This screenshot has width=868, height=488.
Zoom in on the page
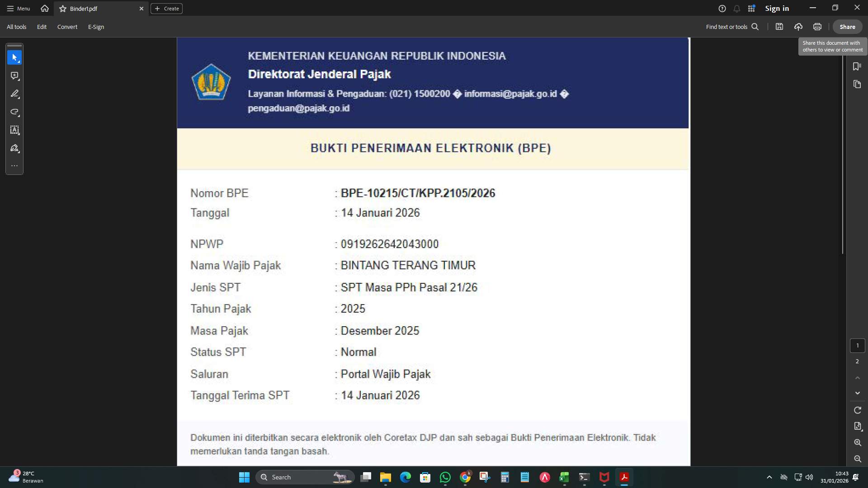857,443
